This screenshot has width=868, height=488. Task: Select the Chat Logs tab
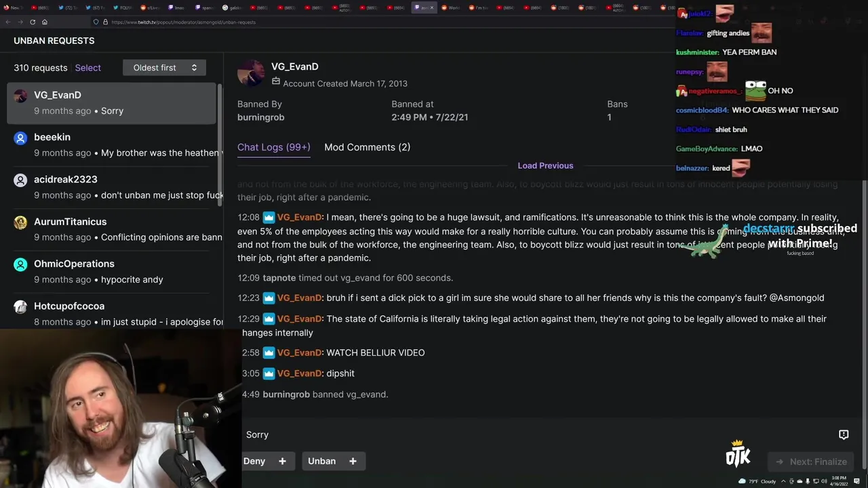[x=273, y=147]
